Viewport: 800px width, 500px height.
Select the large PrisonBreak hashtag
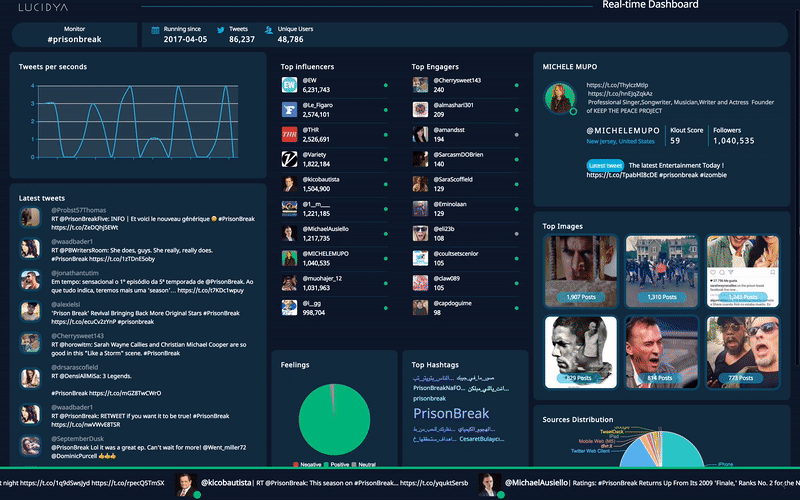(451, 413)
